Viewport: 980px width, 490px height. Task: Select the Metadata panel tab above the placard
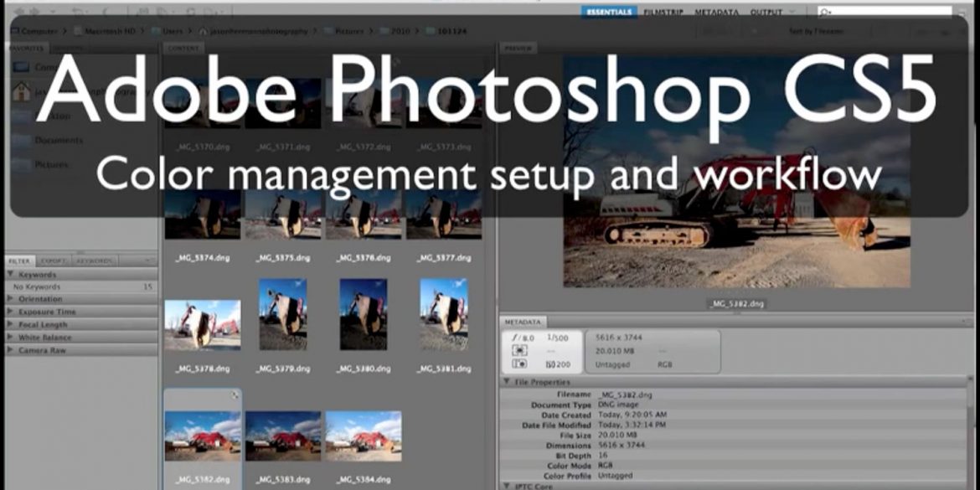[x=523, y=322]
